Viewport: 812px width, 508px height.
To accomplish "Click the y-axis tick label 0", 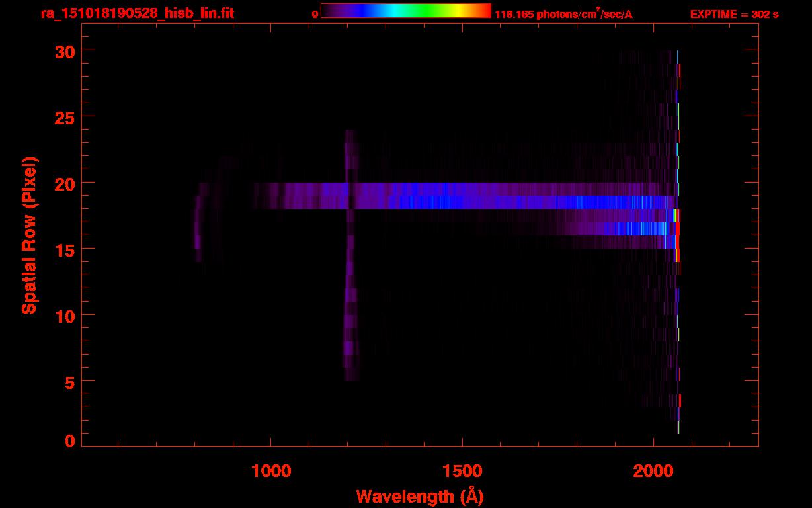I will [x=70, y=441].
